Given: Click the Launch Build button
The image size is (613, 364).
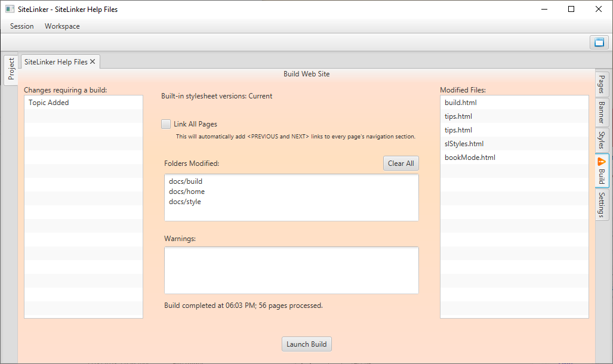Looking at the screenshot, I should click(306, 344).
